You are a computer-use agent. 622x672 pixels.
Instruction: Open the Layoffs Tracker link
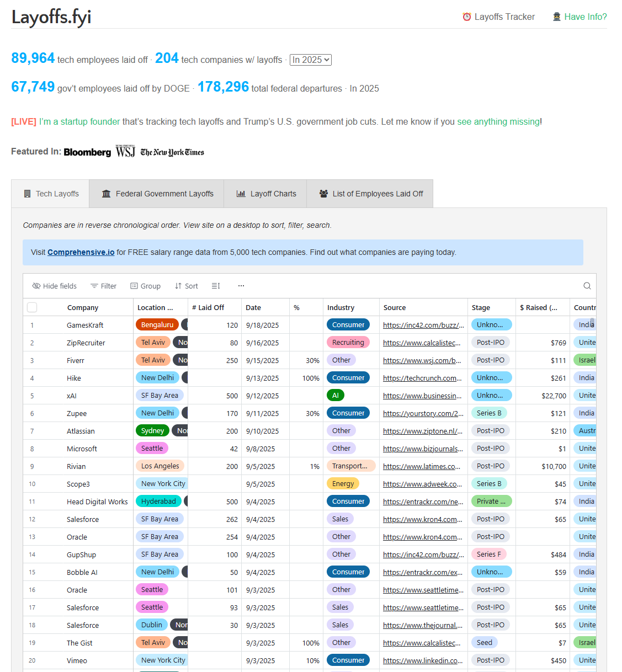[x=499, y=17]
